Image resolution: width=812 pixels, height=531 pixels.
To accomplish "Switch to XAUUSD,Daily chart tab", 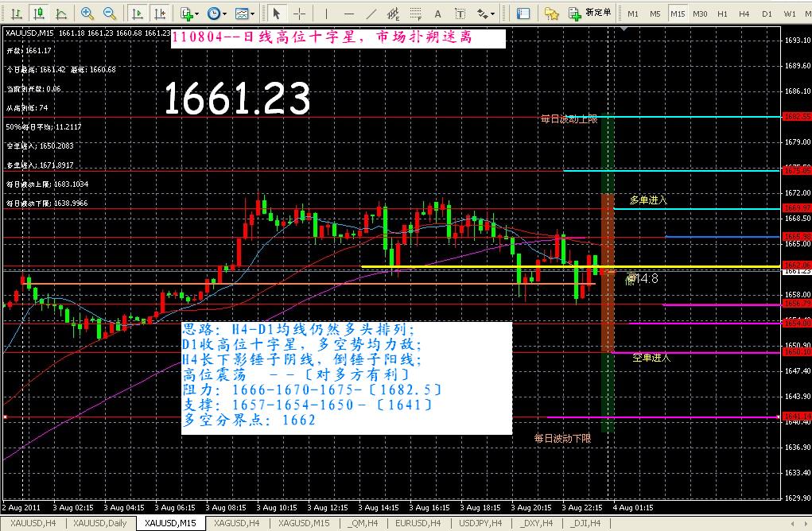I will pyautogui.click(x=99, y=523).
